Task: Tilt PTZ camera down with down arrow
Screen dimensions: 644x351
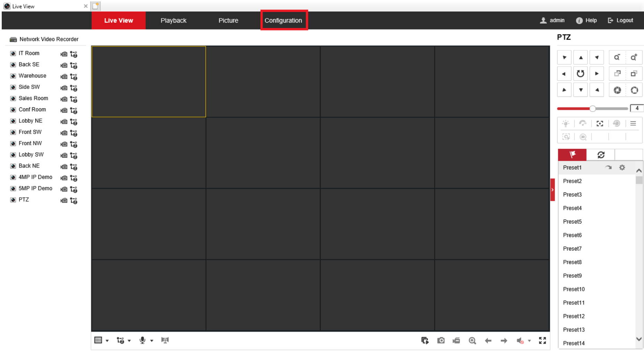Action: pyautogui.click(x=580, y=90)
